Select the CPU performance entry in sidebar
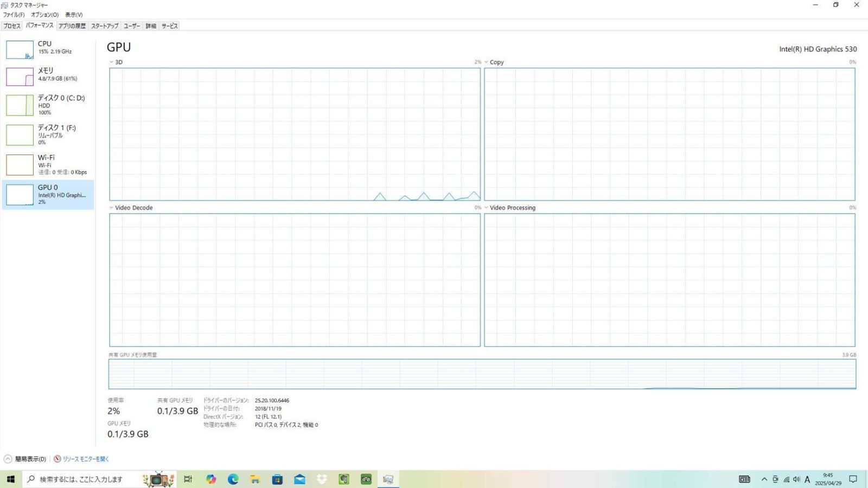 tap(48, 49)
